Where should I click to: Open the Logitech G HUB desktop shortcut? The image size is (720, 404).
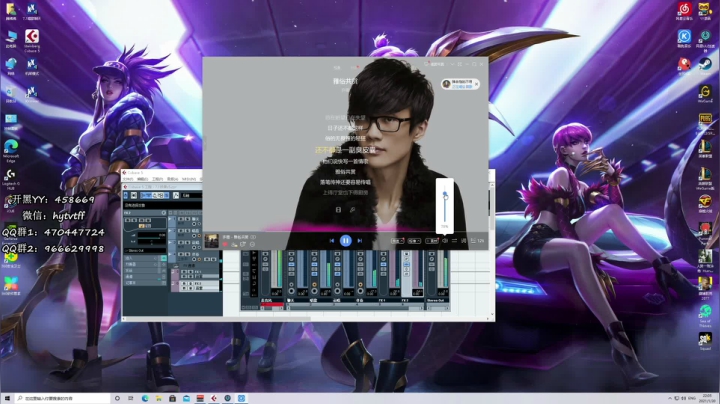11,179
